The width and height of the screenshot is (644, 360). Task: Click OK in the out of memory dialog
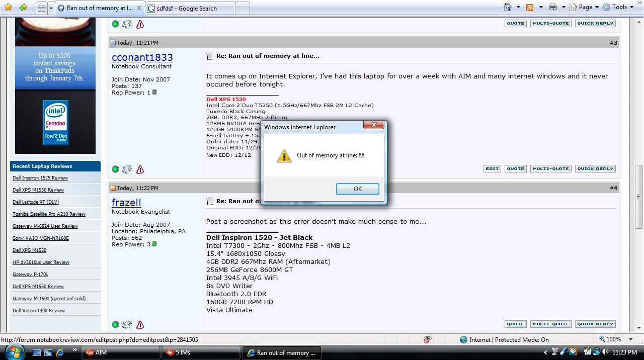click(x=358, y=189)
